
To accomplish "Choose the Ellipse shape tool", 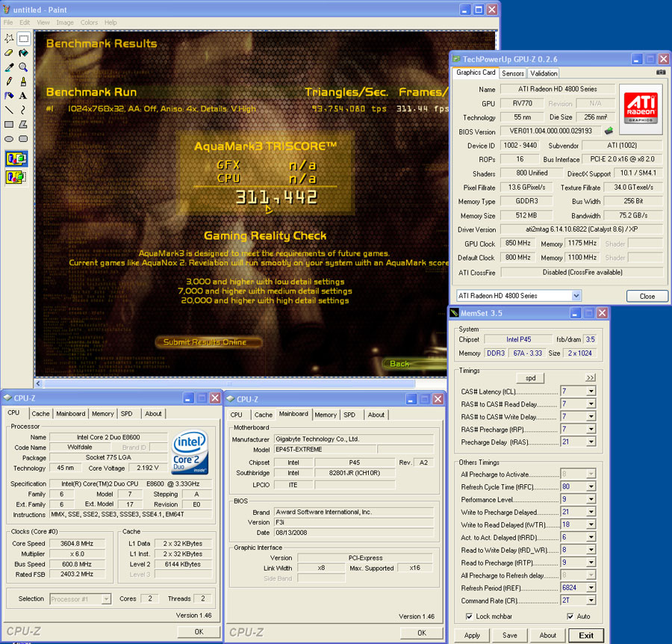I will coord(9,139).
